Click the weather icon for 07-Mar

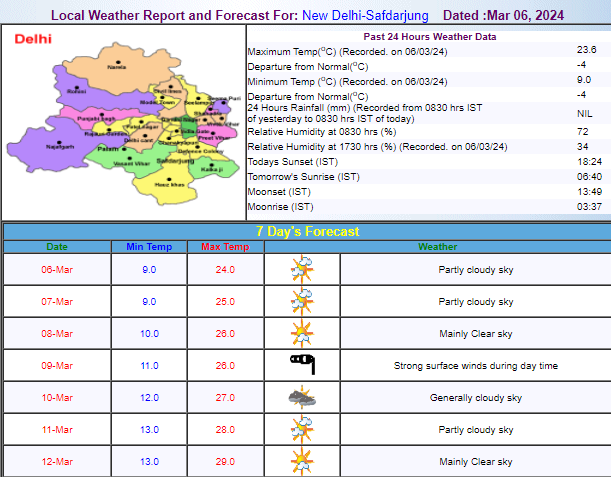point(301,301)
